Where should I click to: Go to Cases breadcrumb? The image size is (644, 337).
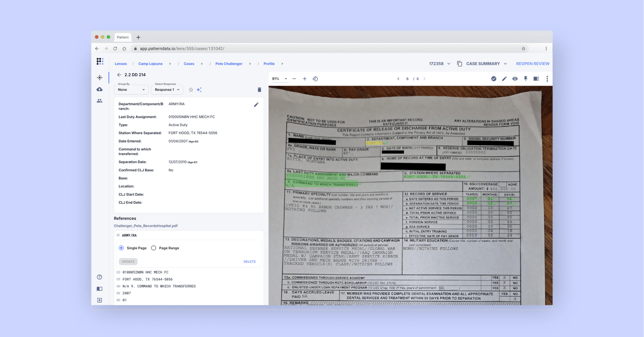[189, 63]
